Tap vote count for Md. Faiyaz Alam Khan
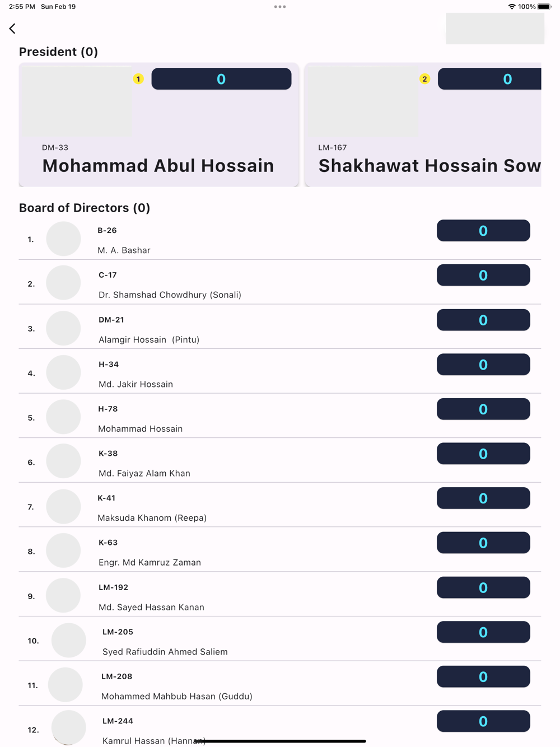The height and width of the screenshot is (747, 560). tap(483, 454)
